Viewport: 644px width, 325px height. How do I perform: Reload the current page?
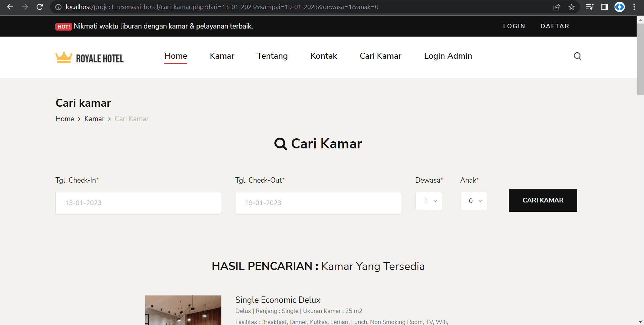[x=40, y=7]
